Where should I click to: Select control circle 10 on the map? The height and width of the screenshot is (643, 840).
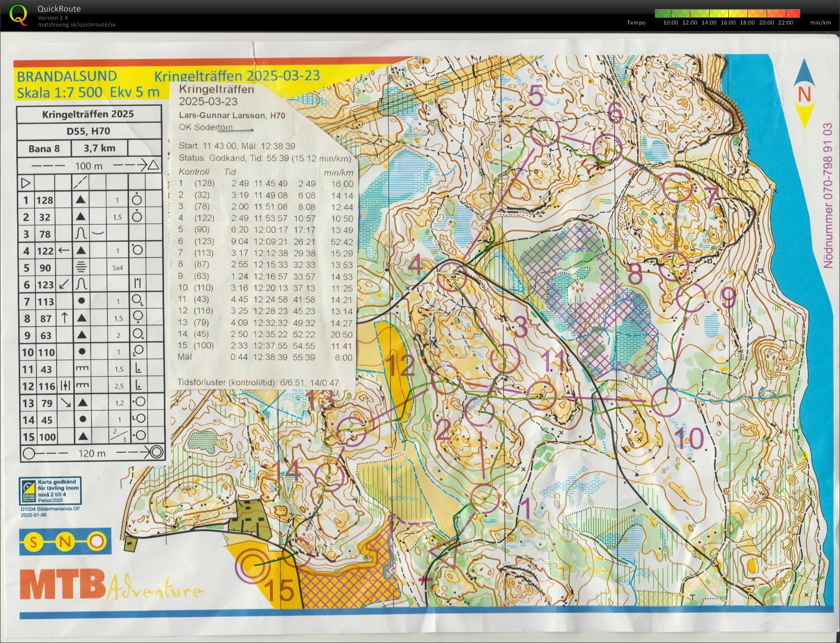click(666, 402)
